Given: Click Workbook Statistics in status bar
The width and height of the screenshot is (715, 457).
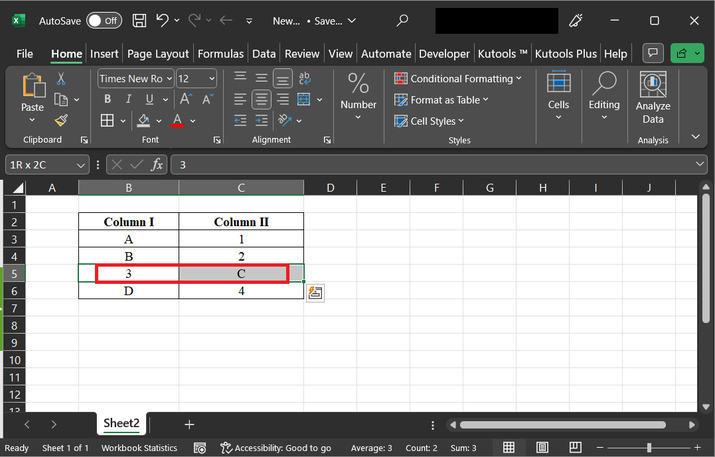Looking at the screenshot, I should (139, 448).
